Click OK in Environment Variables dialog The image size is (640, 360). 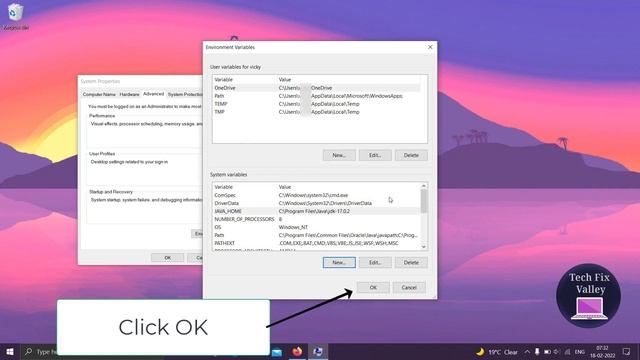point(373,287)
